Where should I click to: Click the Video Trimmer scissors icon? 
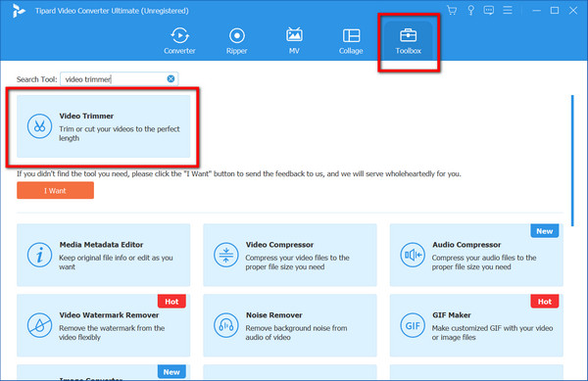click(39, 126)
